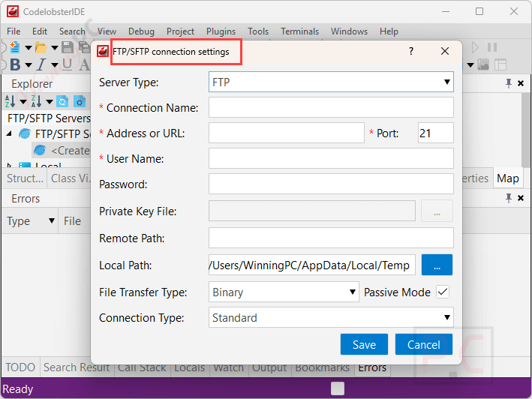Screen dimensions: 532x399
Task: Click the Remote Path input field
Action: click(x=331, y=238)
